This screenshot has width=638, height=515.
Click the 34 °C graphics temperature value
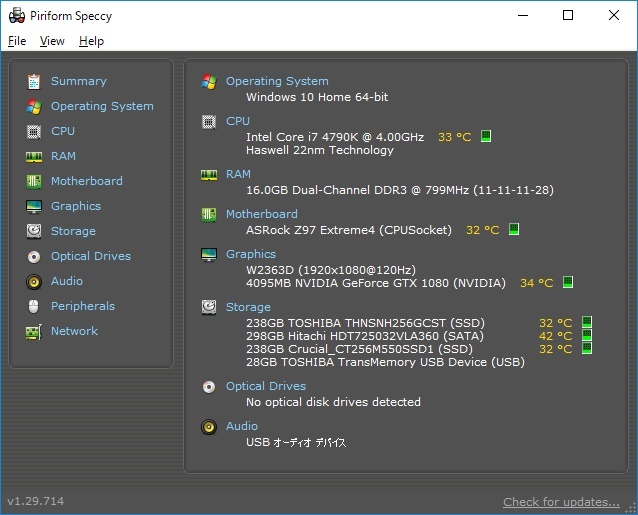click(x=537, y=283)
